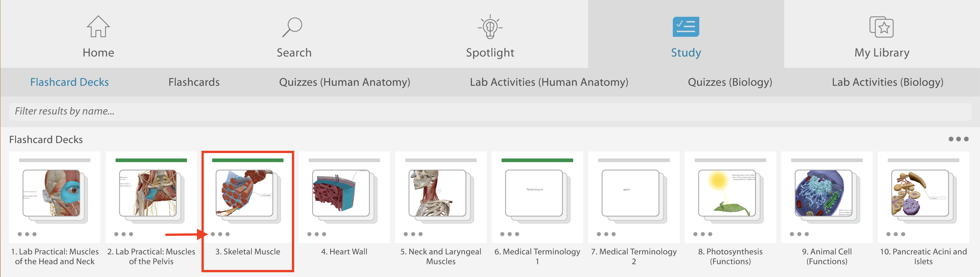980x277 pixels.
Task: Switch to the Flashcards tab
Action: [x=194, y=82]
